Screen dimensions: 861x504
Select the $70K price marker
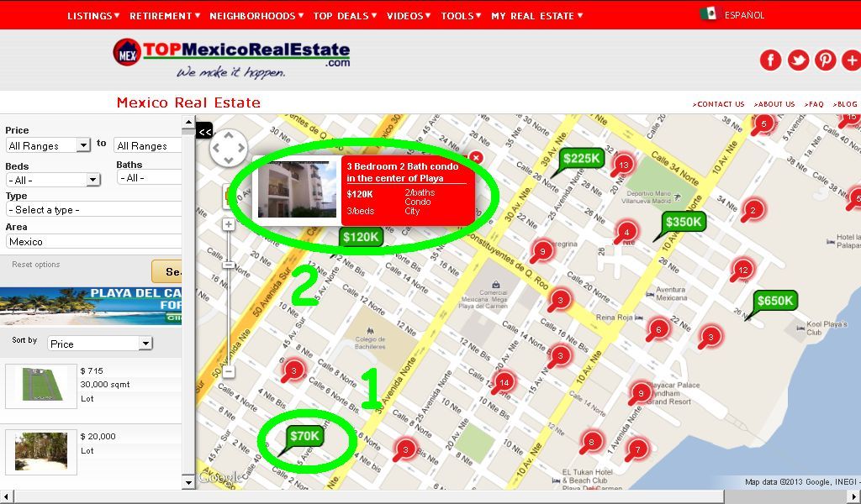coord(304,436)
